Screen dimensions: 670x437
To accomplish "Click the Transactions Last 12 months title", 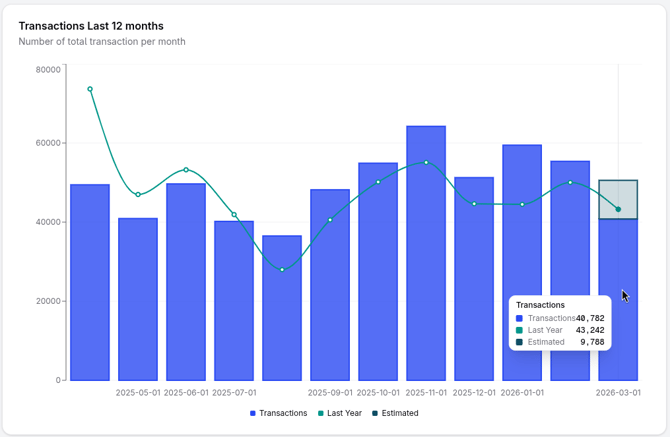I will click(91, 26).
